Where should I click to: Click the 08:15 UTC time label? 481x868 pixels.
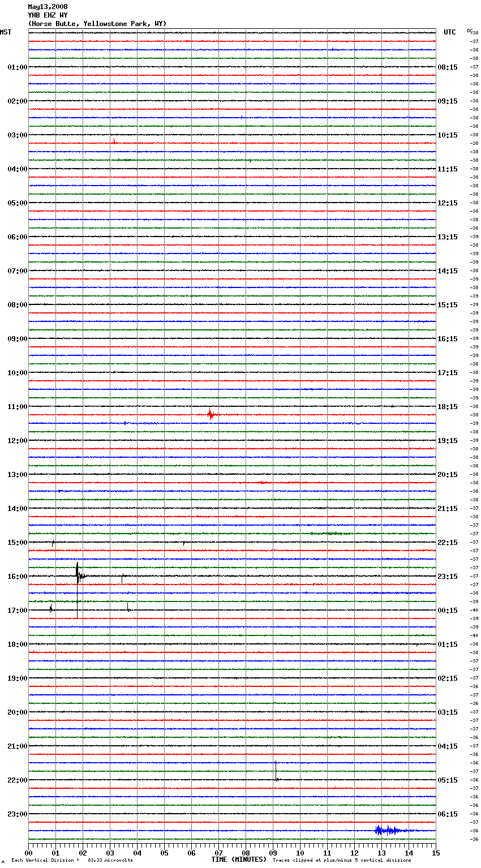coord(448,67)
